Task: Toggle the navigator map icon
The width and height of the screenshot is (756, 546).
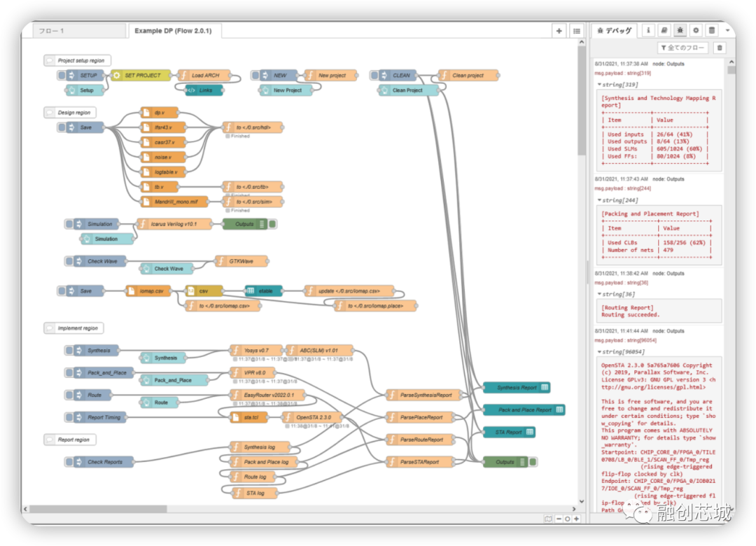Action: click(x=548, y=519)
